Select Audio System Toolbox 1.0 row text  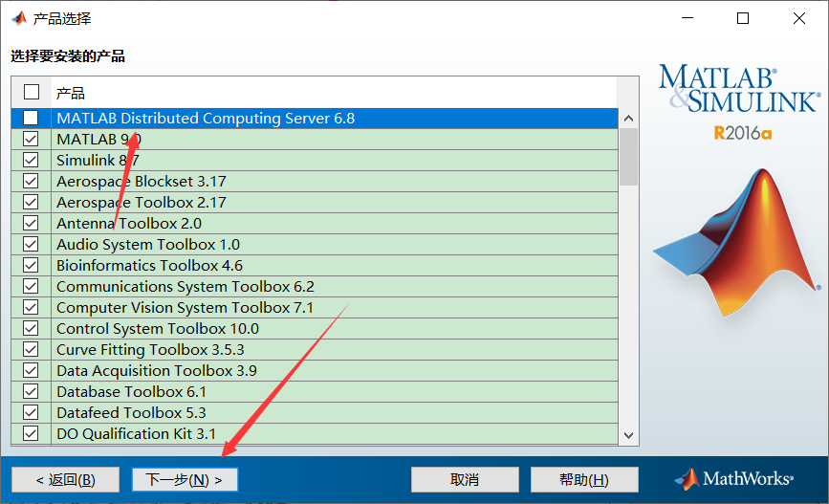[148, 244]
